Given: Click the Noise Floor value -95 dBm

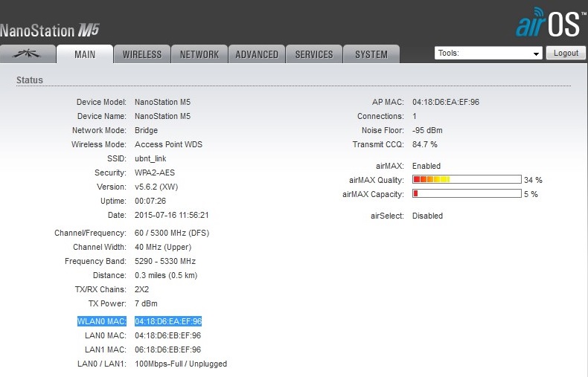Looking at the screenshot, I should (x=427, y=130).
